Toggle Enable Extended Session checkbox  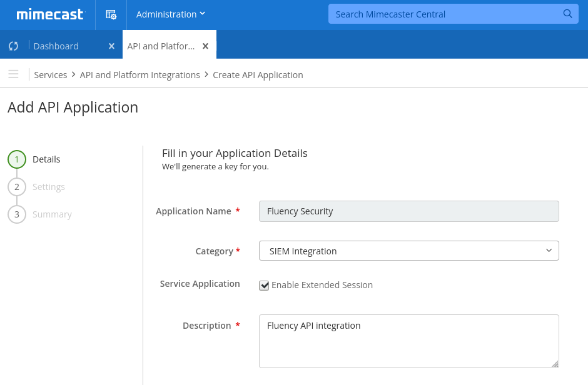(264, 286)
